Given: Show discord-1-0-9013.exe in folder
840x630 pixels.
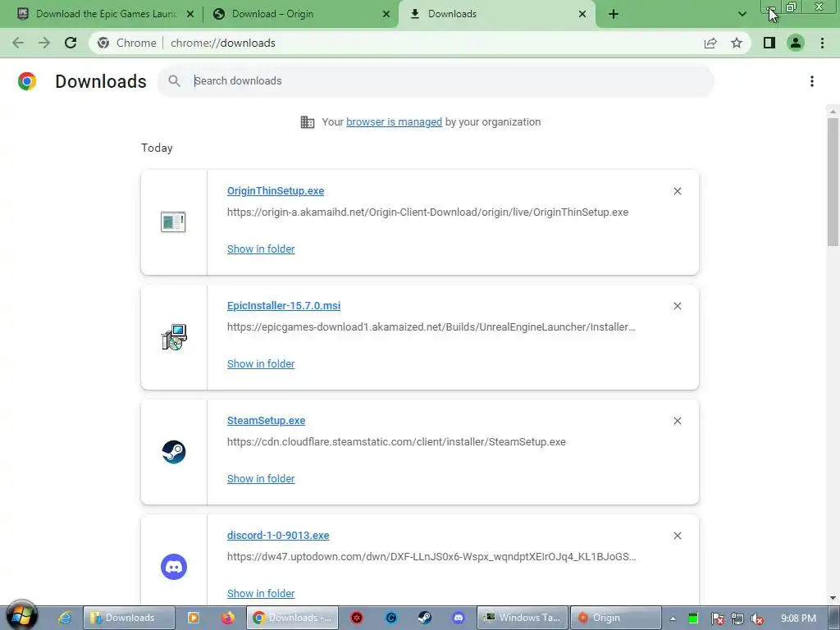Looking at the screenshot, I should [261, 594].
